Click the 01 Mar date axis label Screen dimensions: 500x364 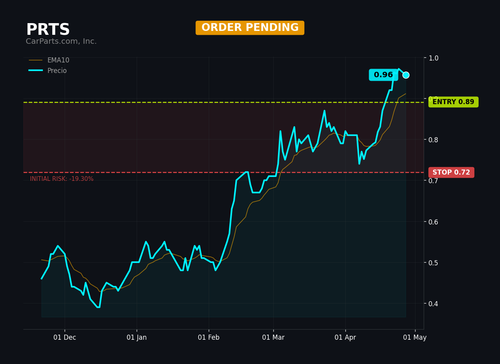click(273, 337)
